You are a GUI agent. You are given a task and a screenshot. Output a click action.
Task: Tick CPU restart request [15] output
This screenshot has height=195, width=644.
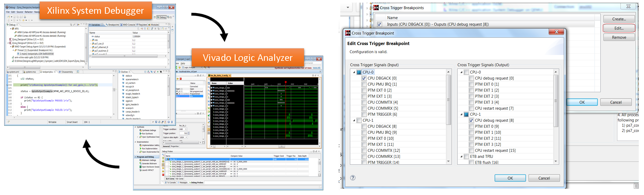(471, 151)
